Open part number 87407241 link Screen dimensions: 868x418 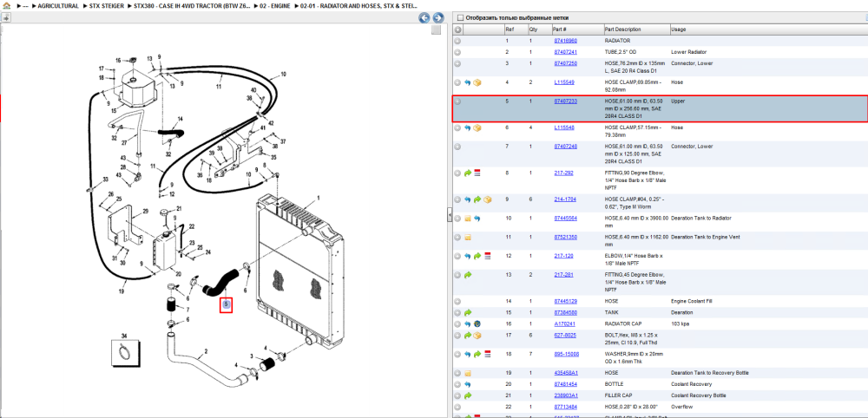pos(566,52)
